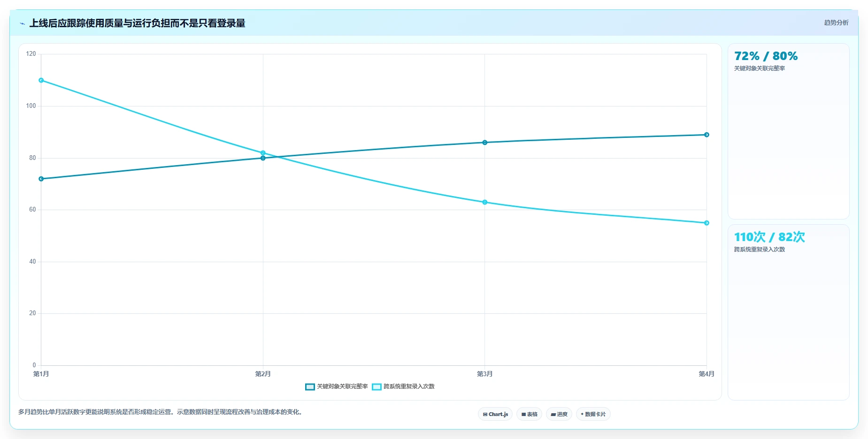Click the 120 y-axis tick label
The width and height of the screenshot is (868, 439).
coord(31,54)
